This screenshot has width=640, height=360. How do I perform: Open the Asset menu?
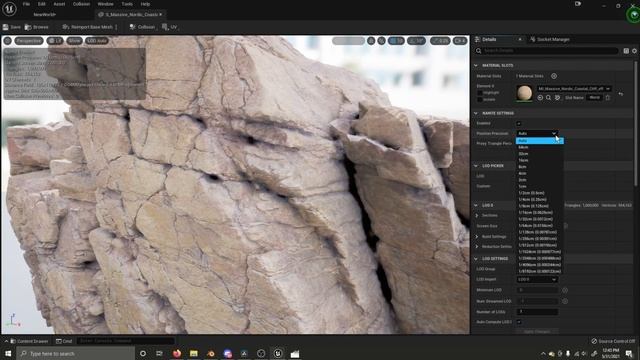coord(59,4)
